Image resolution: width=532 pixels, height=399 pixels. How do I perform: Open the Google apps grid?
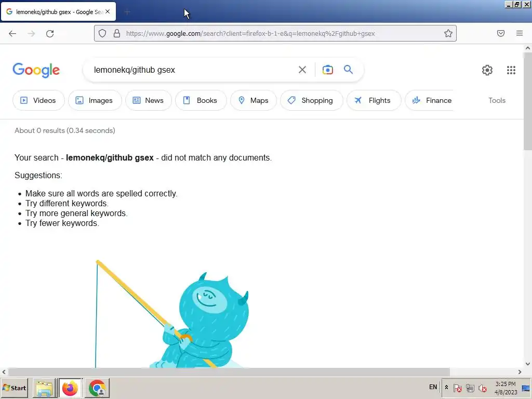pos(511,70)
